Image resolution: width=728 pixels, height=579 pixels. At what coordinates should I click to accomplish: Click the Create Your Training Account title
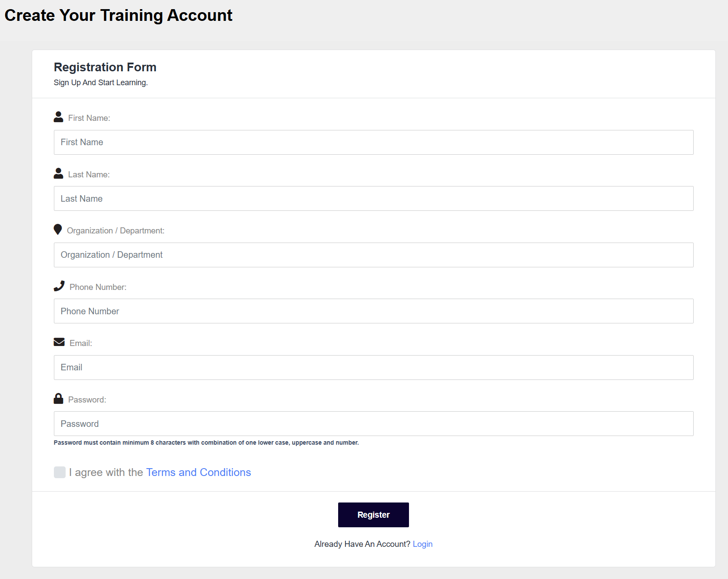(118, 15)
